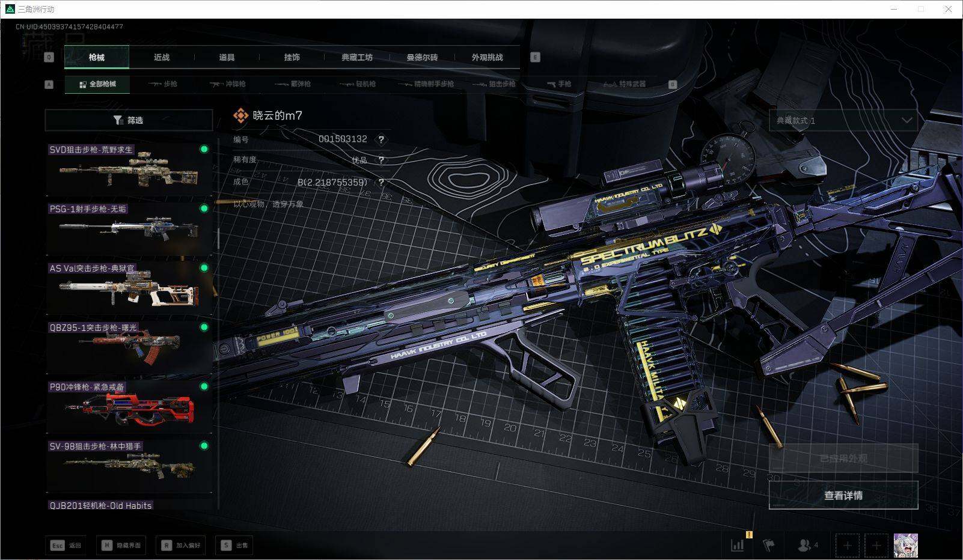This screenshot has height=560, width=963.
Task: Click the green status dot on QBZ95-1 skin
Action: click(204, 327)
